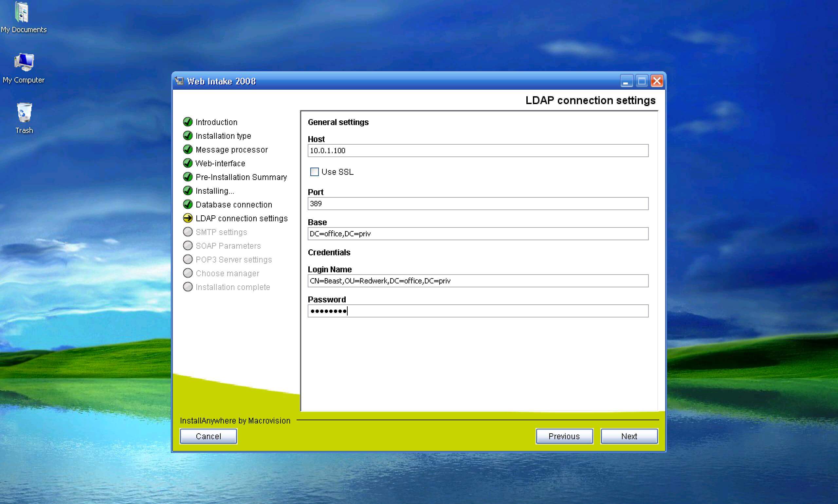Viewport: 838px width, 504px height.
Task: Click the 'Pre-Installation Summary' step label
Action: pos(241,177)
